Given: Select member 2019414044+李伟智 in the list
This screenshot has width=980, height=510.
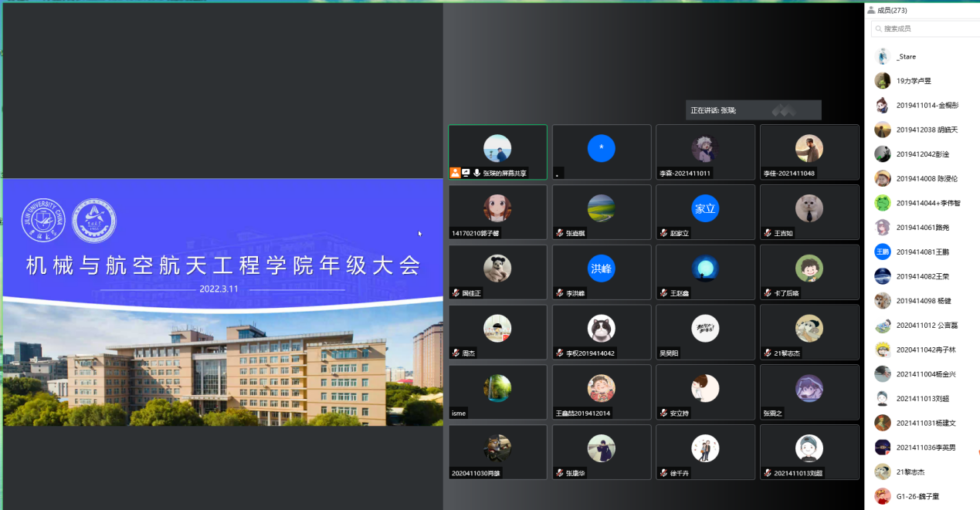Looking at the screenshot, I should click(x=927, y=203).
